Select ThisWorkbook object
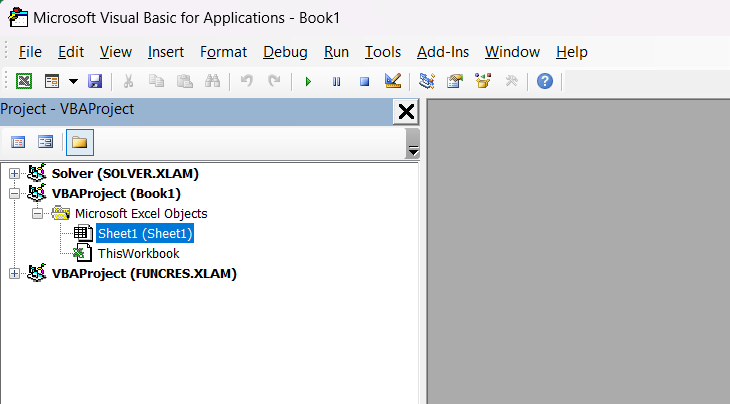730x404 pixels. coord(138,254)
